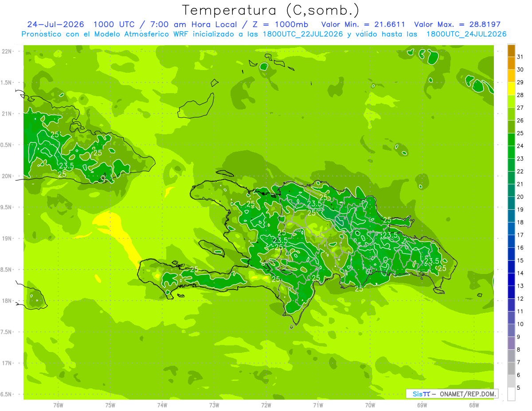Click the '7' colorbar label
The height and width of the screenshot is (411, 532).
(519, 363)
